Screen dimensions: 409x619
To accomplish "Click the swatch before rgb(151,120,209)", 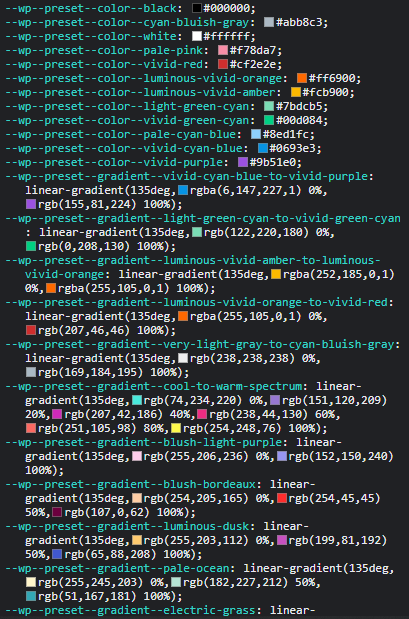I will pos(276,400).
